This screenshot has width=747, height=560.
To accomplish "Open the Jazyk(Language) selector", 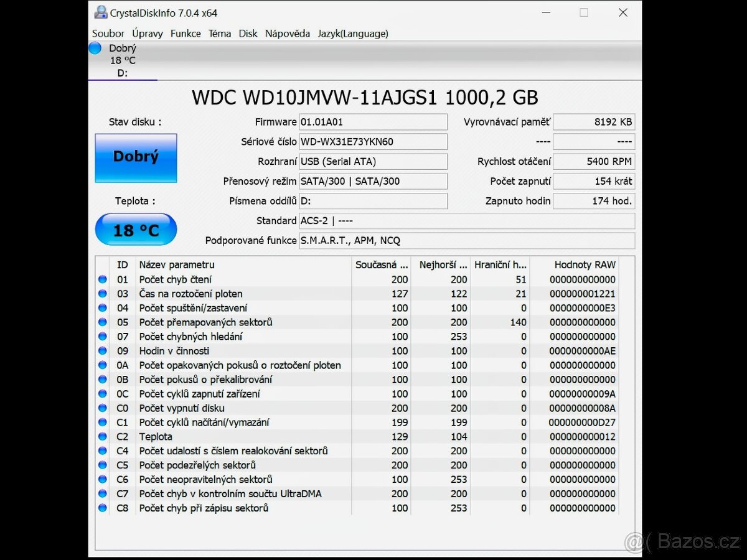I will pyautogui.click(x=352, y=34).
